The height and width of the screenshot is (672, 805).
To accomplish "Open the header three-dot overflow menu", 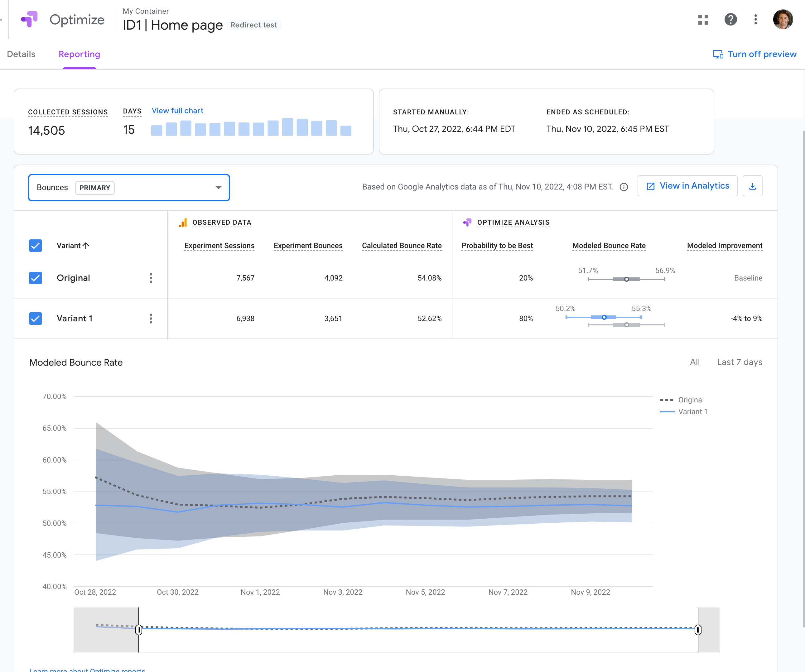I will click(x=755, y=20).
